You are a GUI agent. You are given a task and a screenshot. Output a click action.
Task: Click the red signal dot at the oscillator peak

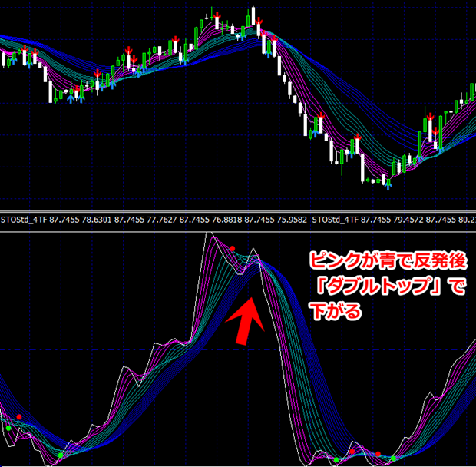pyautogui.click(x=232, y=249)
